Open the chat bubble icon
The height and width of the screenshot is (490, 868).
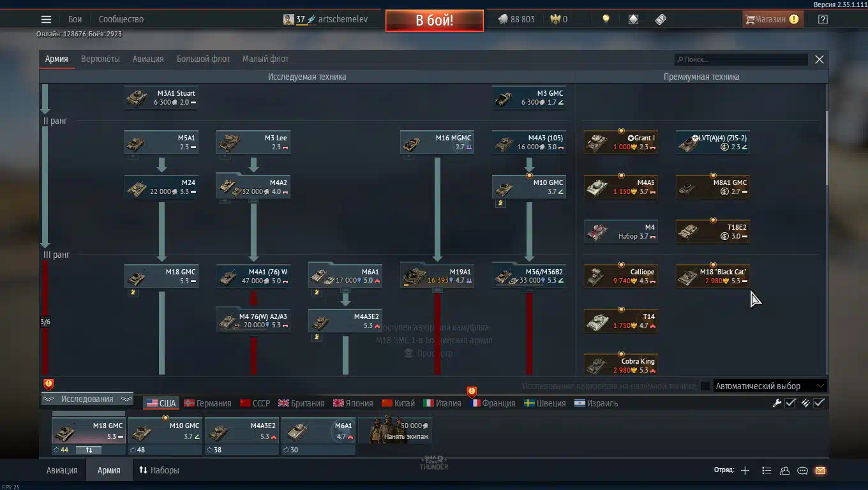pyautogui.click(x=803, y=471)
